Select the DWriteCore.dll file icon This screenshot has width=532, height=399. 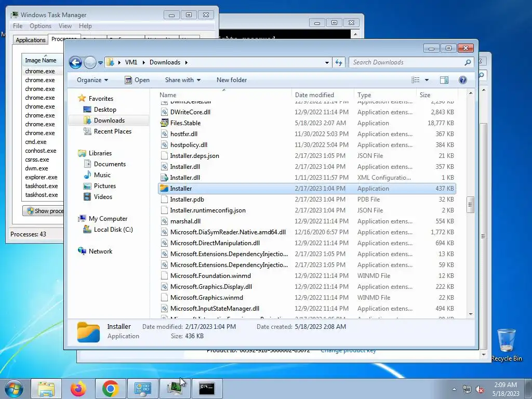pos(164,112)
